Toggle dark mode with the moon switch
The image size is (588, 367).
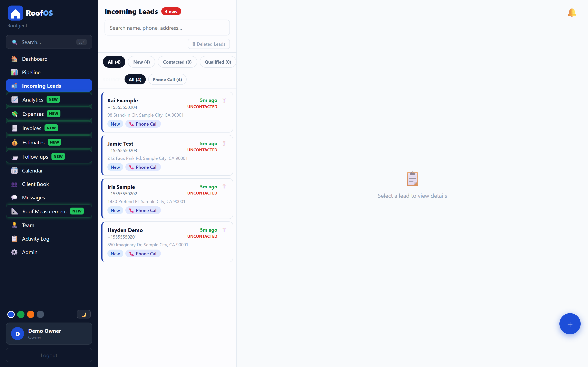coord(84,314)
